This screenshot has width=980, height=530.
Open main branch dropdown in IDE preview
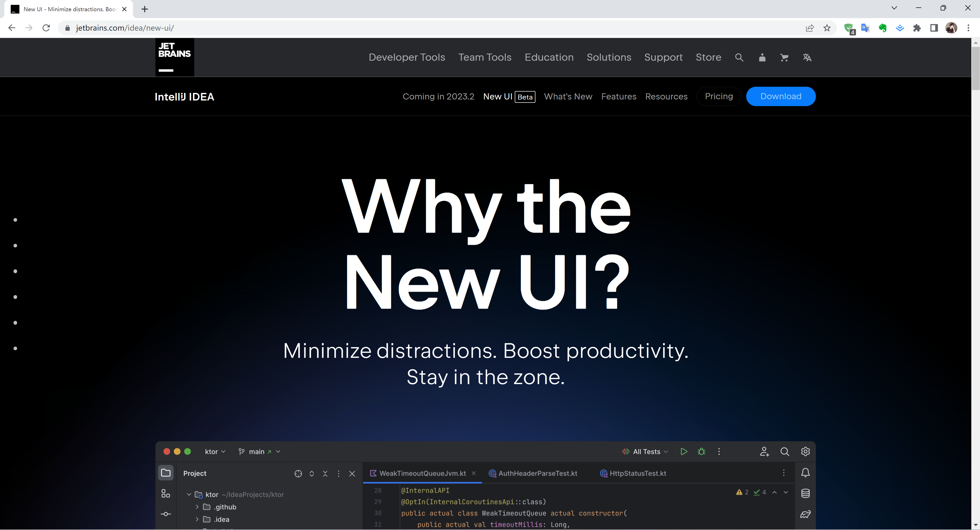(260, 451)
